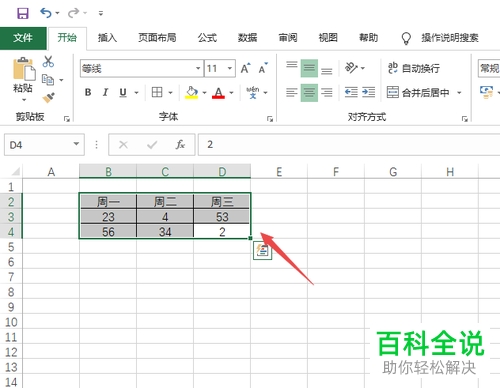Viewport: 500px width, 388px height.
Task: Open Customize Quick Access Toolbar arrow
Action: click(x=101, y=13)
